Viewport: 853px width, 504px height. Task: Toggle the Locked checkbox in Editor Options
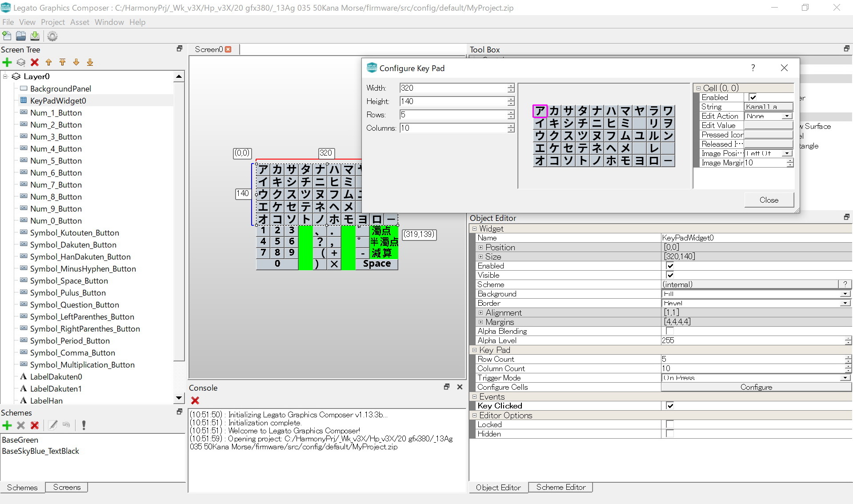[x=670, y=424]
